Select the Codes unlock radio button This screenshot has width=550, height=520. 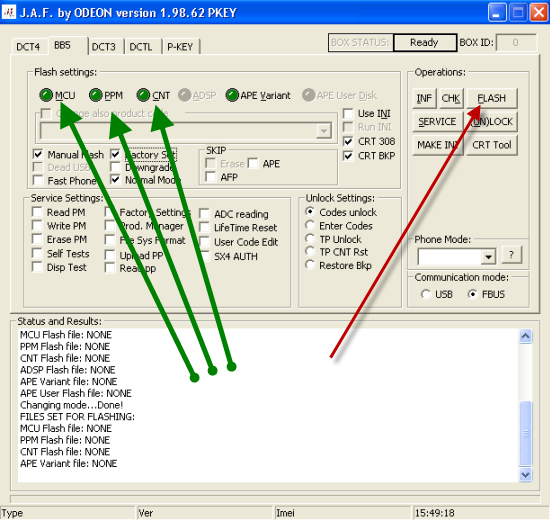(310, 212)
